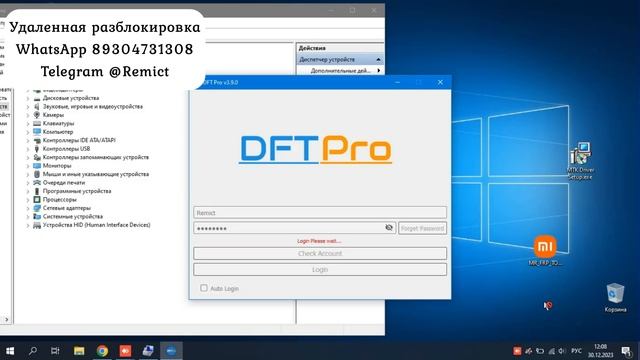Click the Login button
This screenshot has height=360, width=640.
[x=320, y=269]
